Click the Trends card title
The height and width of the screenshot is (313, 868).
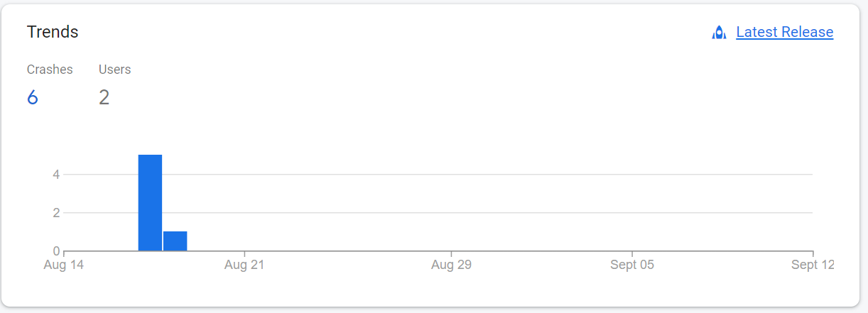(x=53, y=32)
